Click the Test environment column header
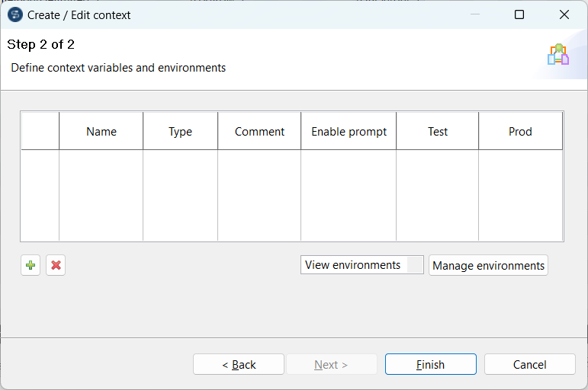 pyautogui.click(x=438, y=131)
